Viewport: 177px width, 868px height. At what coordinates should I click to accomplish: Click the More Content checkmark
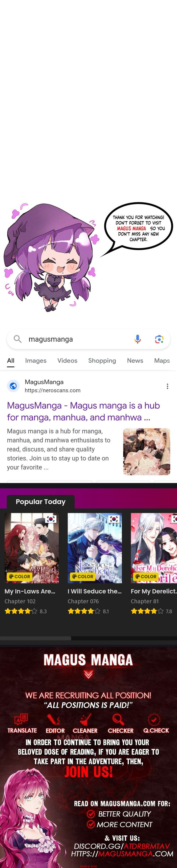91,824
